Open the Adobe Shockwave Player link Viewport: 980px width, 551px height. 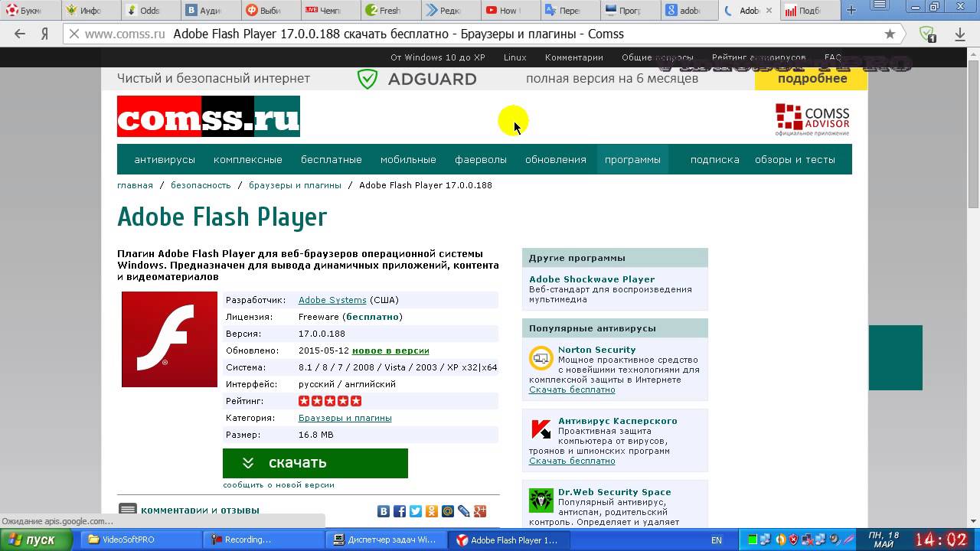pyautogui.click(x=592, y=279)
